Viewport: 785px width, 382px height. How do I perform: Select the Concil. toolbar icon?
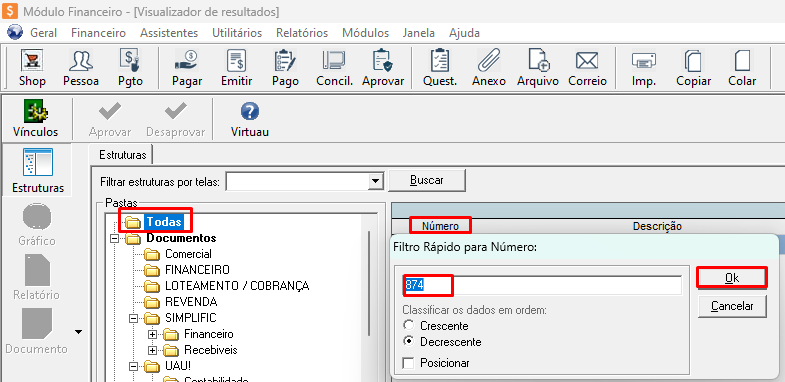(x=334, y=61)
